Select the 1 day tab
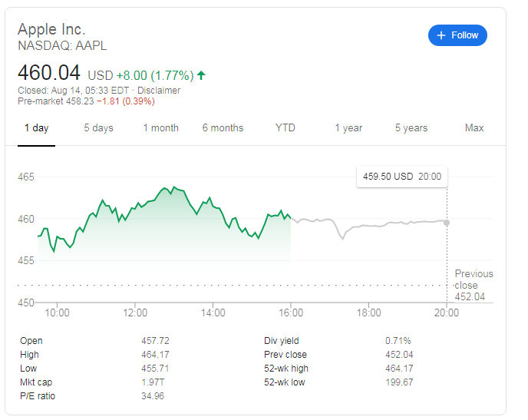This screenshot has height=420, width=528. (36, 128)
